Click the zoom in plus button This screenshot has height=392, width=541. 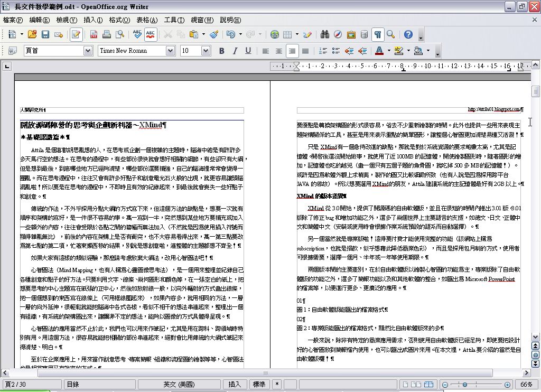(507, 385)
